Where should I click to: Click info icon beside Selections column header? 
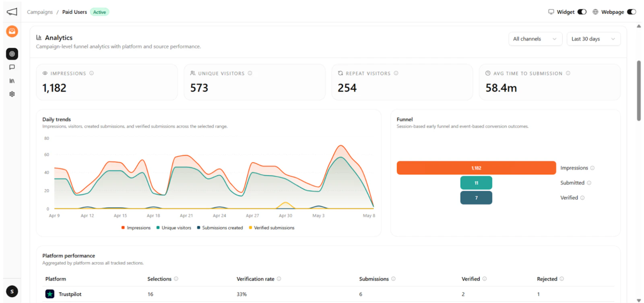(x=176, y=279)
